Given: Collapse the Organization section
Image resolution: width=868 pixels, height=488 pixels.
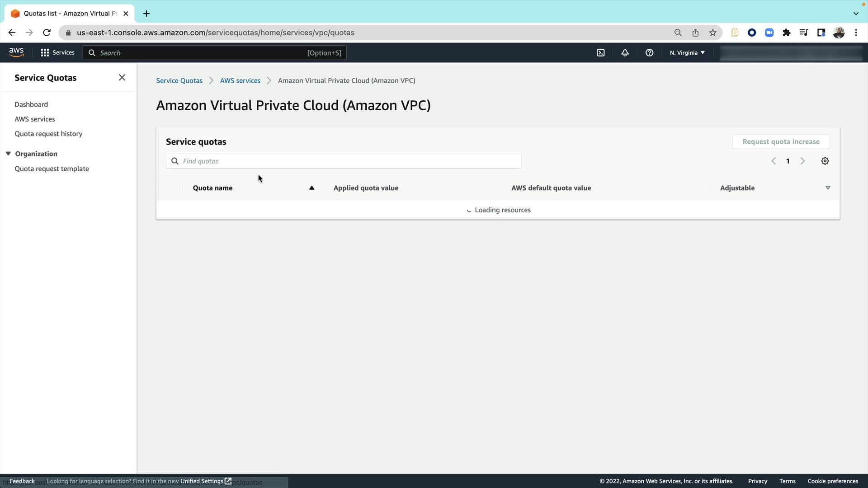Looking at the screenshot, I should [x=8, y=154].
